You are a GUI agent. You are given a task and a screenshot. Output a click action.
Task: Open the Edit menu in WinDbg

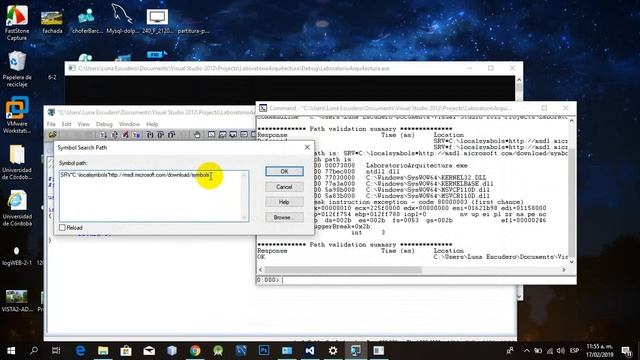(x=67, y=124)
